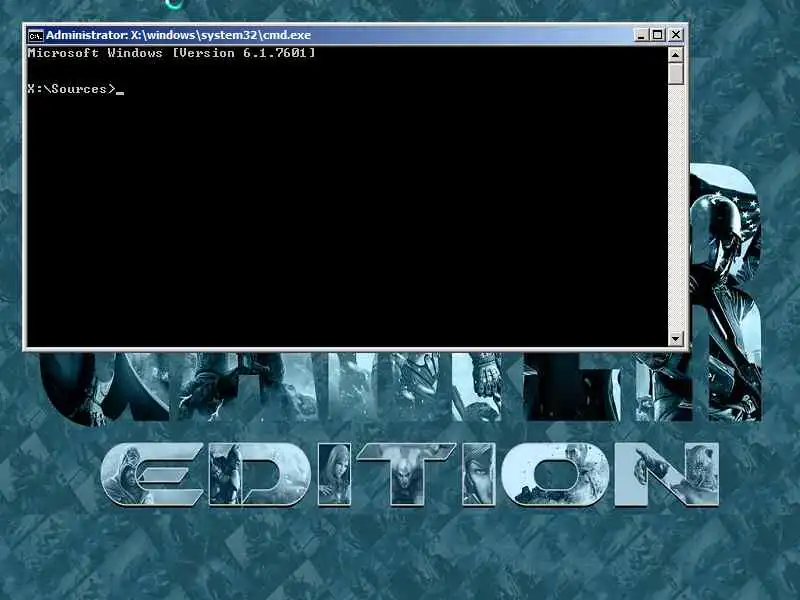Open the cmd.exe system menu icon
Viewport: 800px width, 600px height.
tap(35, 35)
